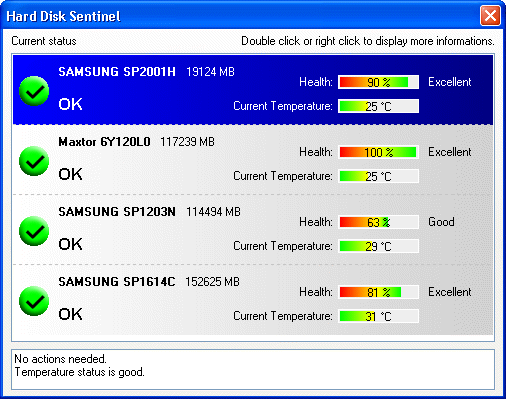Viewport: 506px width, 399px height.
Task: Click the 19124 MB capacity text
Action: point(210,72)
